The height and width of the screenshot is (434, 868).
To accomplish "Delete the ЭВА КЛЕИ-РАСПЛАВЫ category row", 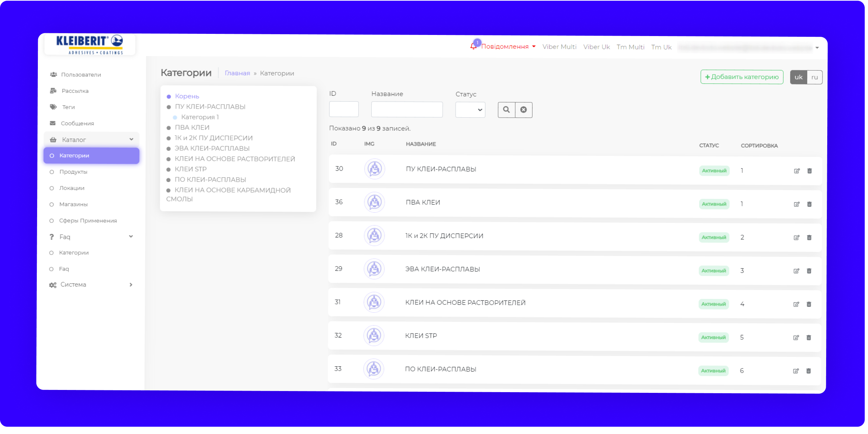I will coord(809,271).
